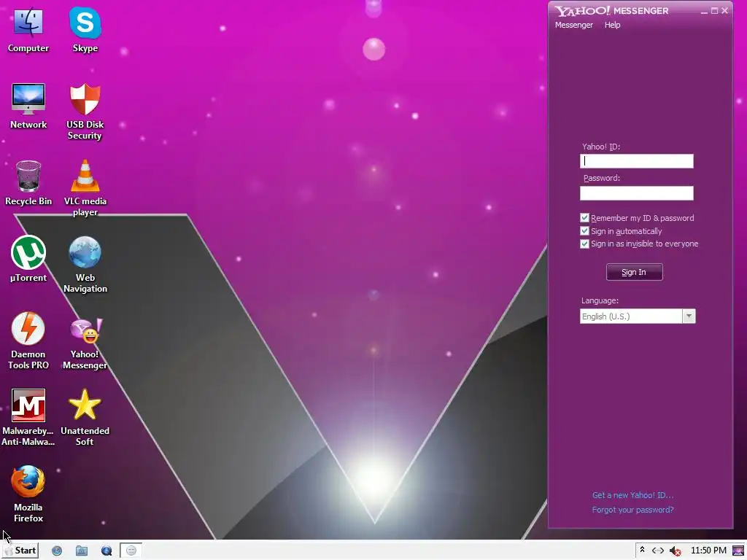Open Malwarebytes Anti-Malware shortcut

(x=28, y=418)
